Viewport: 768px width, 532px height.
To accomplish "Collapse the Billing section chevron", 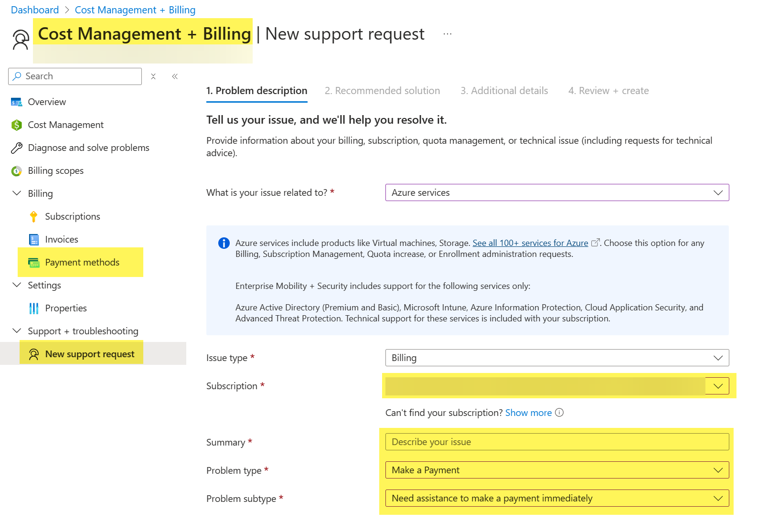I will [17, 193].
